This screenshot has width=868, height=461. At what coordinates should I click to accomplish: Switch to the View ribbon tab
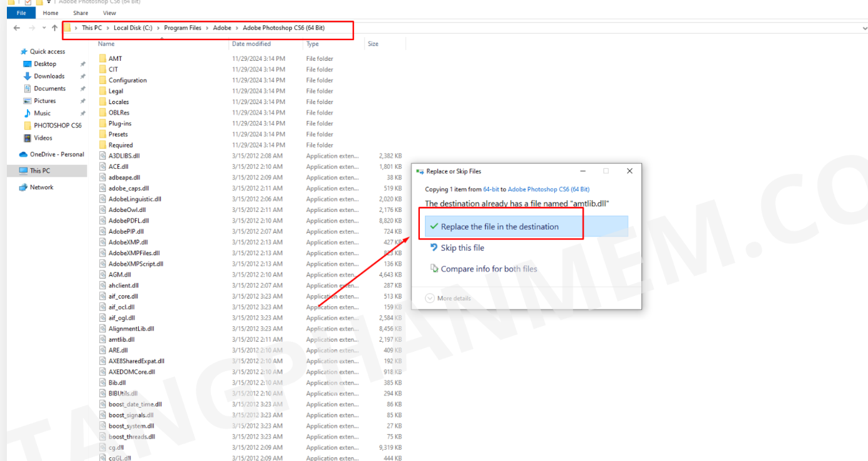(109, 13)
